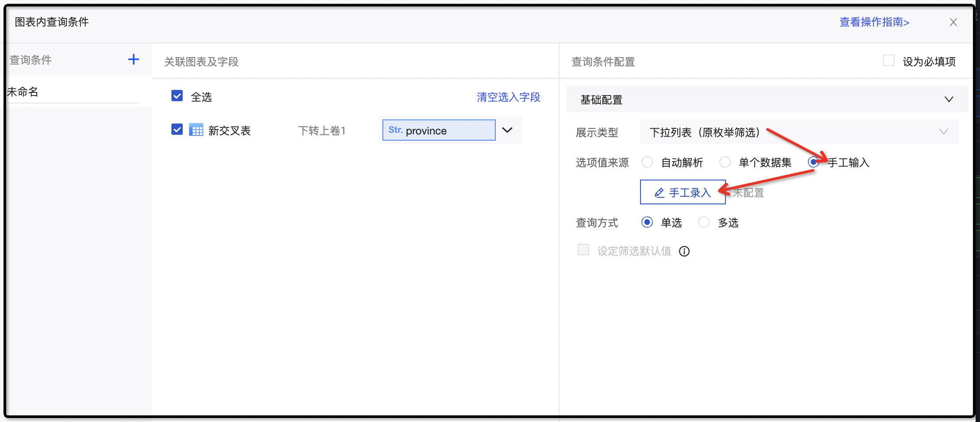980x422 pixels.
Task: Choose the 手工输入 radio option
Action: (x=813, y=162)
